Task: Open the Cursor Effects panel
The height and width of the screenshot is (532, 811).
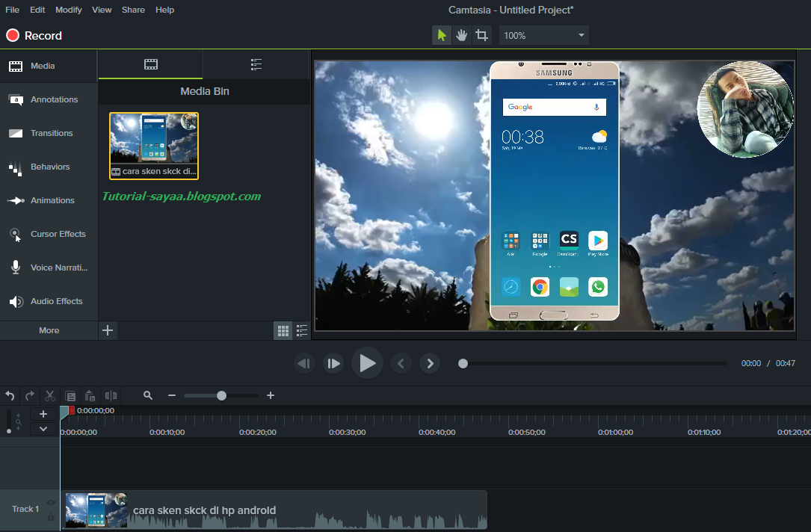Action: (x=49, y=234)
